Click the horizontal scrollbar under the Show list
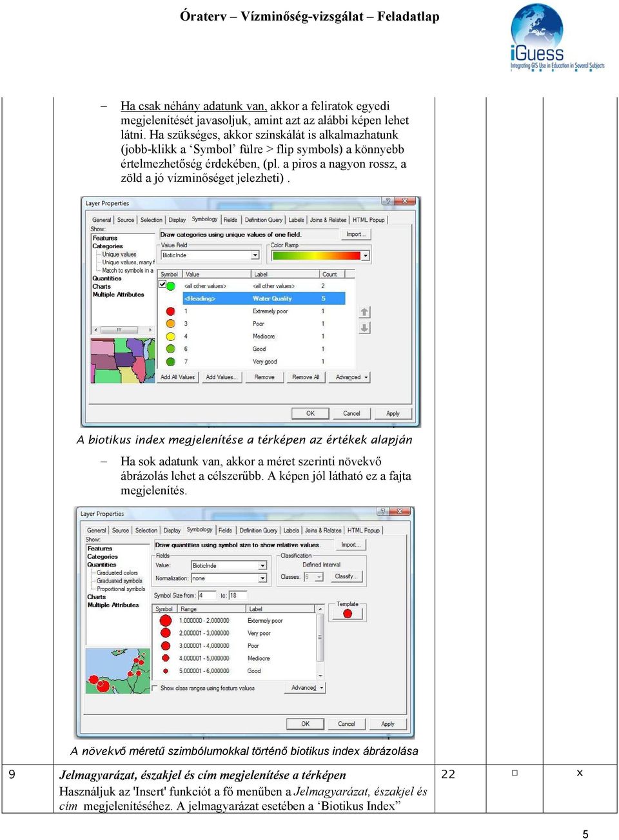 [x=123, y=330]
